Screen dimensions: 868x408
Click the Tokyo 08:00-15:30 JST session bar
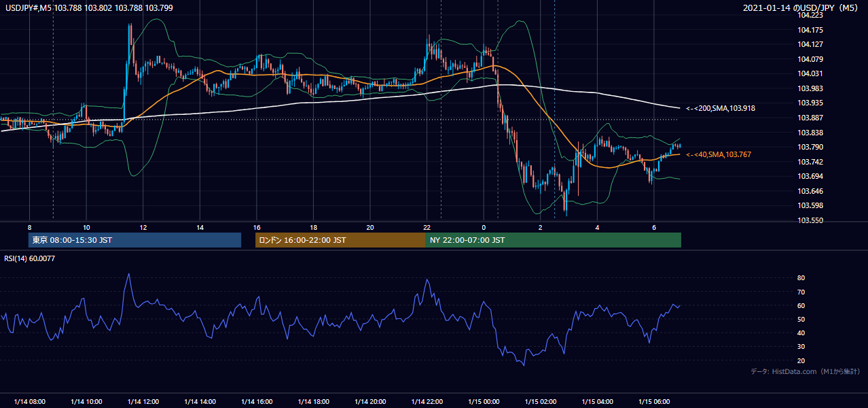[134, 240]
